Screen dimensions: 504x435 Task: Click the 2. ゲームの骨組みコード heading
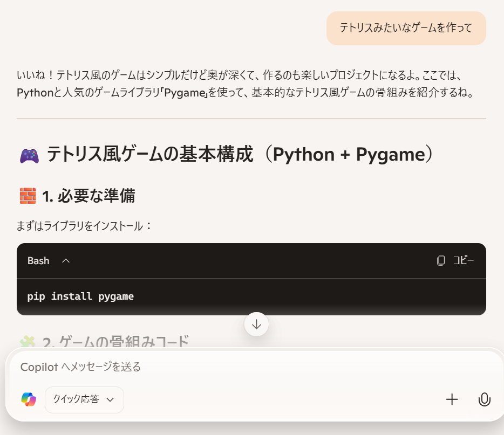tap(115, 342)
